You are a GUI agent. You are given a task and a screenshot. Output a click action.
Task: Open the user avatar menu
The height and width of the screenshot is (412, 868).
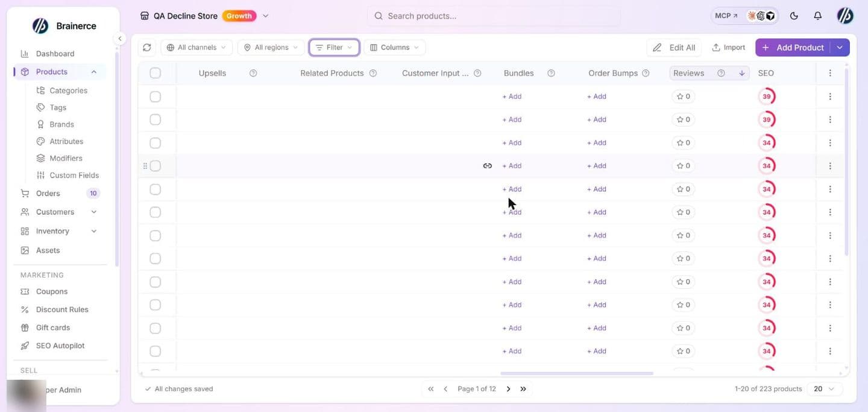click(x=845, y=16)
